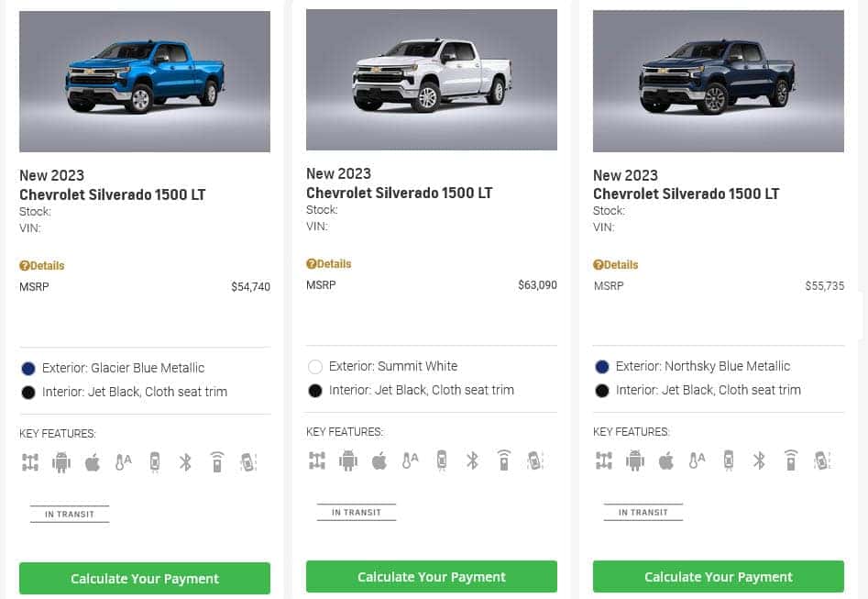Click the Bluetooth icon on the Summit White truck

coord(472,460)
